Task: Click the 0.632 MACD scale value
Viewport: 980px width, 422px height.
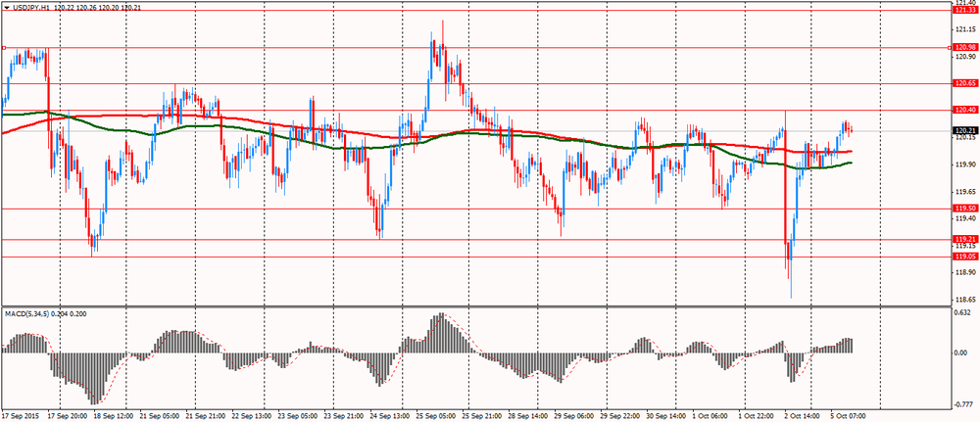Action: (x=964, y=313)
